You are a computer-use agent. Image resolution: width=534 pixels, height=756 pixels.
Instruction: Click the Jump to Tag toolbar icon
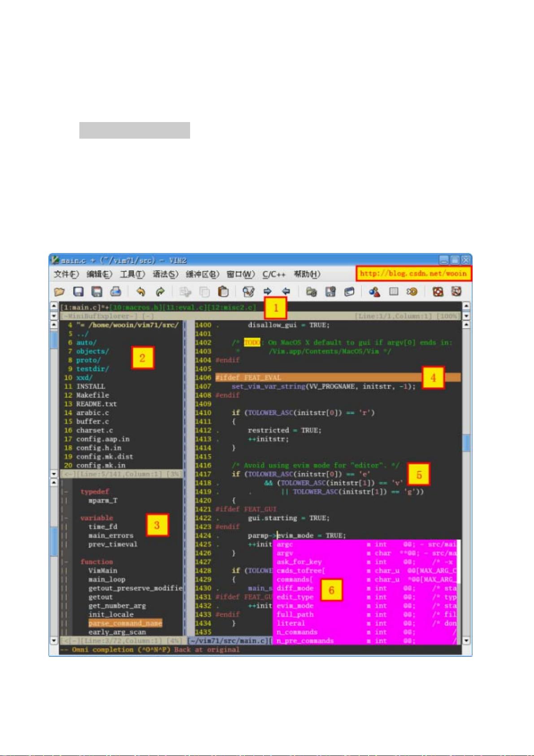coord(412,292)
